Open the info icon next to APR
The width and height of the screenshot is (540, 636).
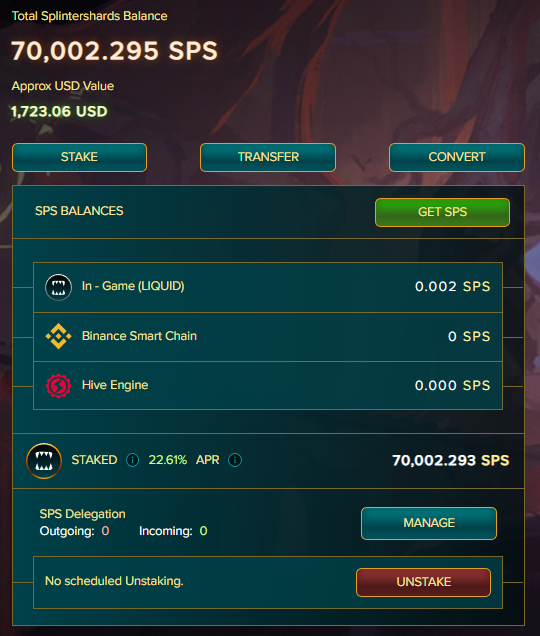235,460
